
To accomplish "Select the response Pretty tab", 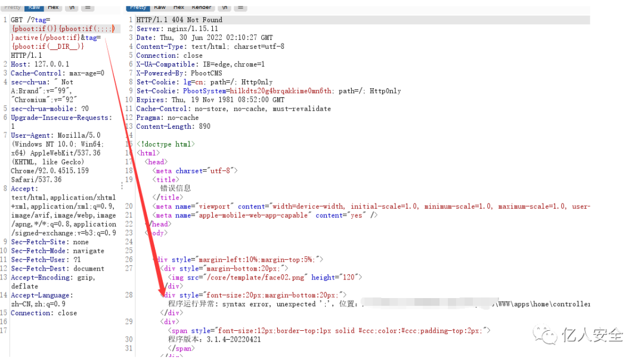I will pos(138,7).
